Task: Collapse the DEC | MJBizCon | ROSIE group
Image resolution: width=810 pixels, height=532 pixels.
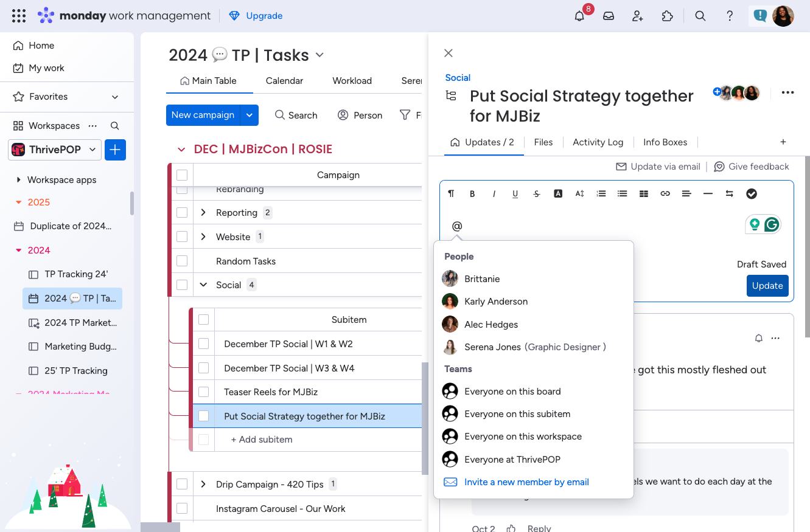Action: click(181, 150)
